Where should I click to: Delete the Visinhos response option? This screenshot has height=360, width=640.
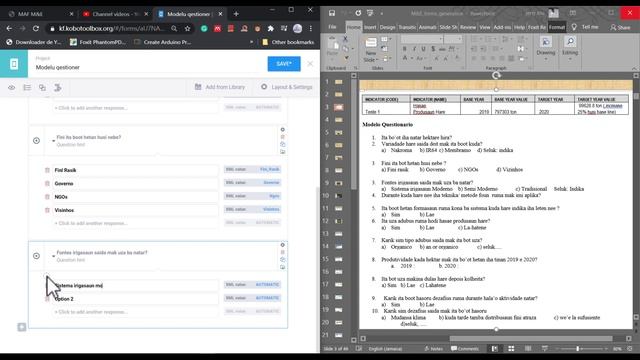click(47, 210)
